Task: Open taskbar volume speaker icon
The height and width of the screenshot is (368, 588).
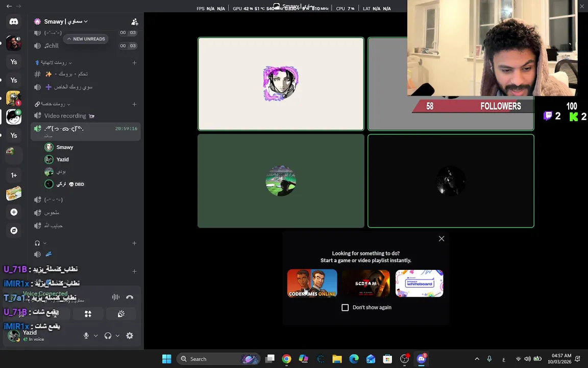Action: pos(528,359)
